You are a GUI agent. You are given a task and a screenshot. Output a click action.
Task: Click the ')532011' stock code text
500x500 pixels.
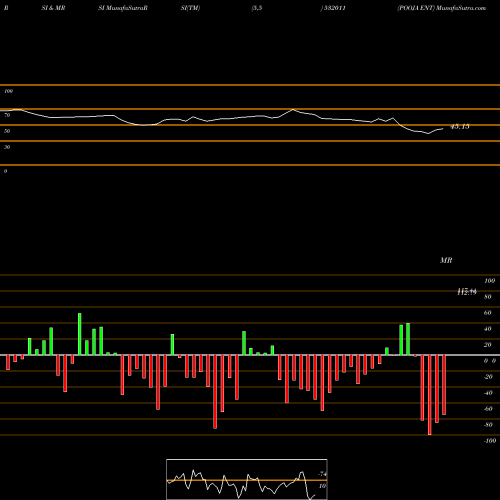click(333, 8)
